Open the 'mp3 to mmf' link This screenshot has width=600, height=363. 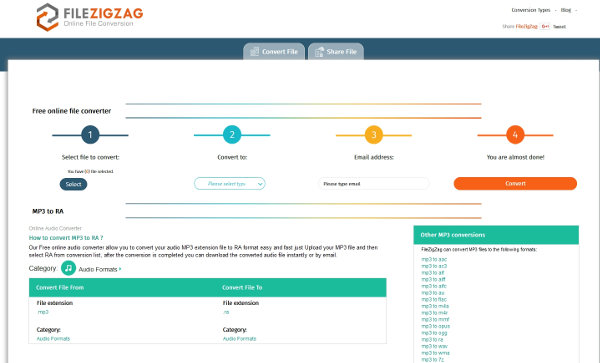(435, 319)
